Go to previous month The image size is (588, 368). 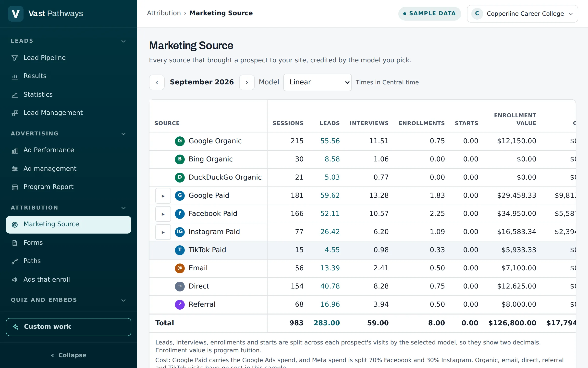(x=157, y=82)
